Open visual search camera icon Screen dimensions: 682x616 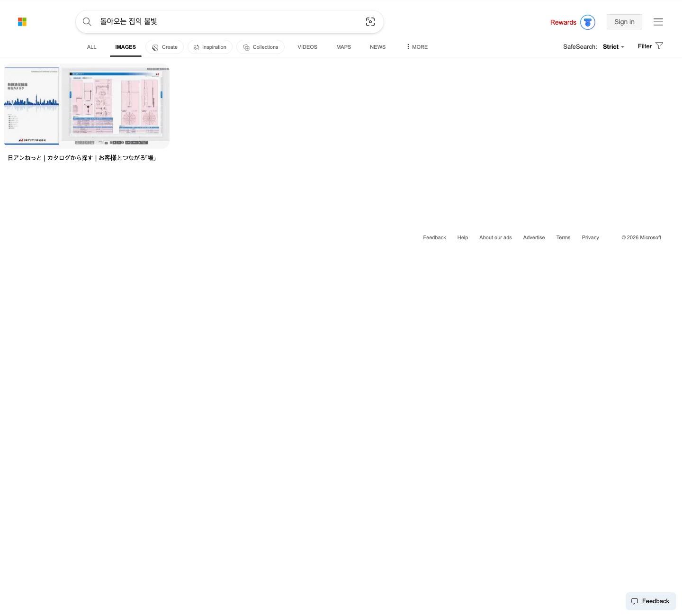pyautogui.click(x=370, y=22)
